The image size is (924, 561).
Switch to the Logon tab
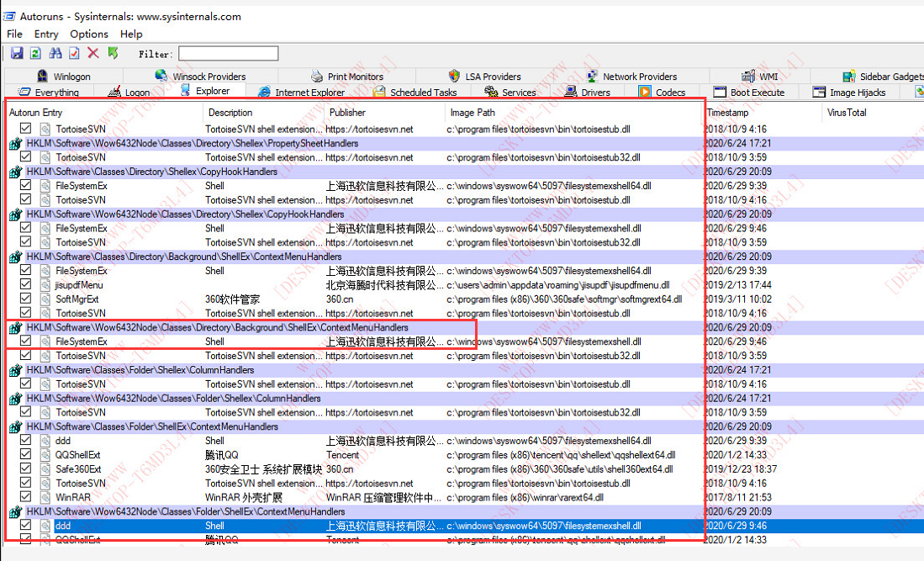click(129, 92)
